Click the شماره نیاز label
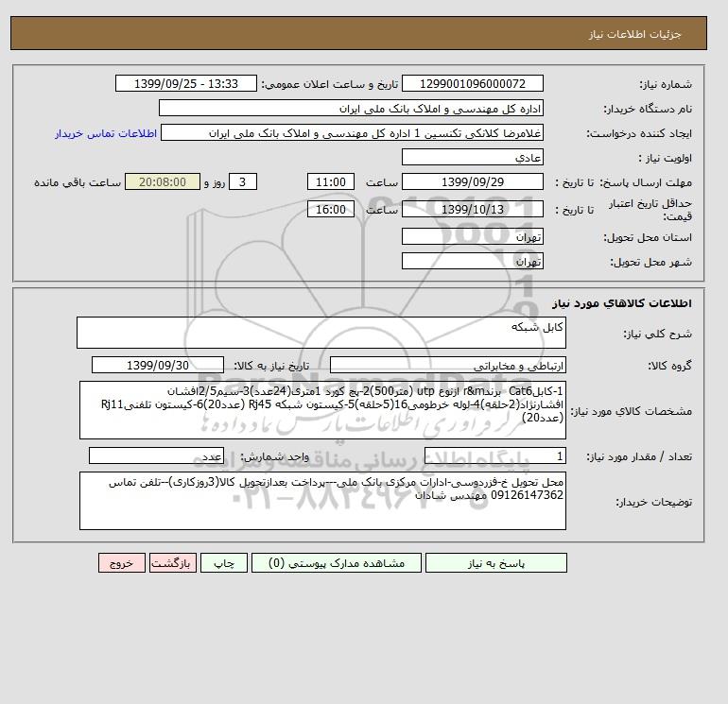The image size is (728, 704). [x=666, y=84]
